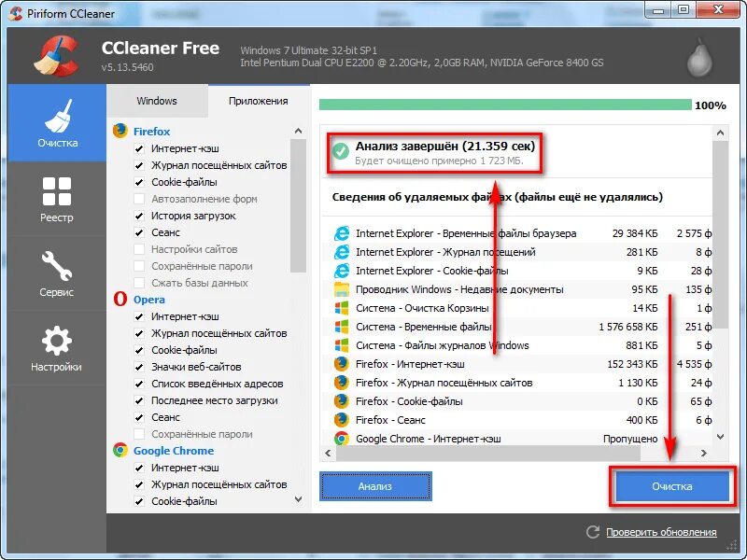Click the Firefox icon beside Сеанс result row

click(x=341, y=419)
